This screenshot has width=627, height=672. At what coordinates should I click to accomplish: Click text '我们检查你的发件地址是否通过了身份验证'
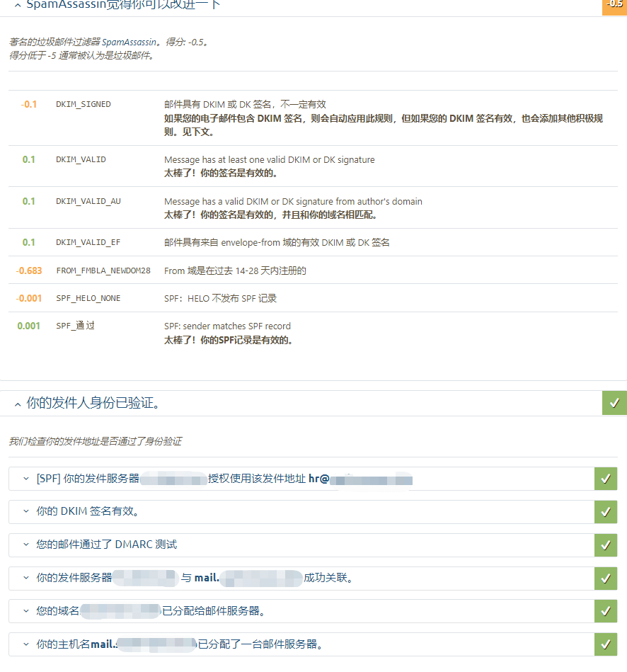95,441
